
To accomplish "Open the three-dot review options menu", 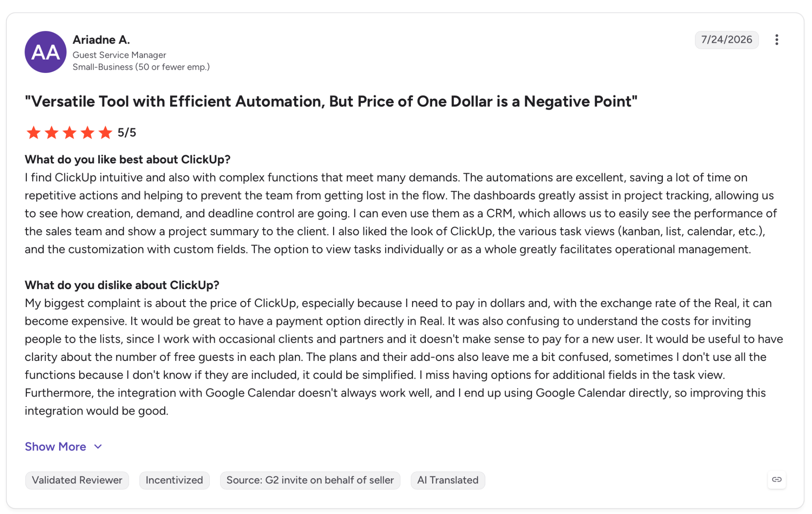I will 776,40.
